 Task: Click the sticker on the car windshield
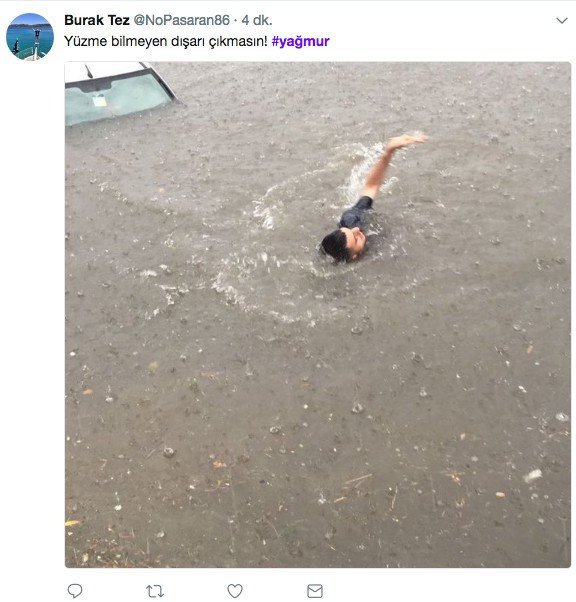click(99, 101)
